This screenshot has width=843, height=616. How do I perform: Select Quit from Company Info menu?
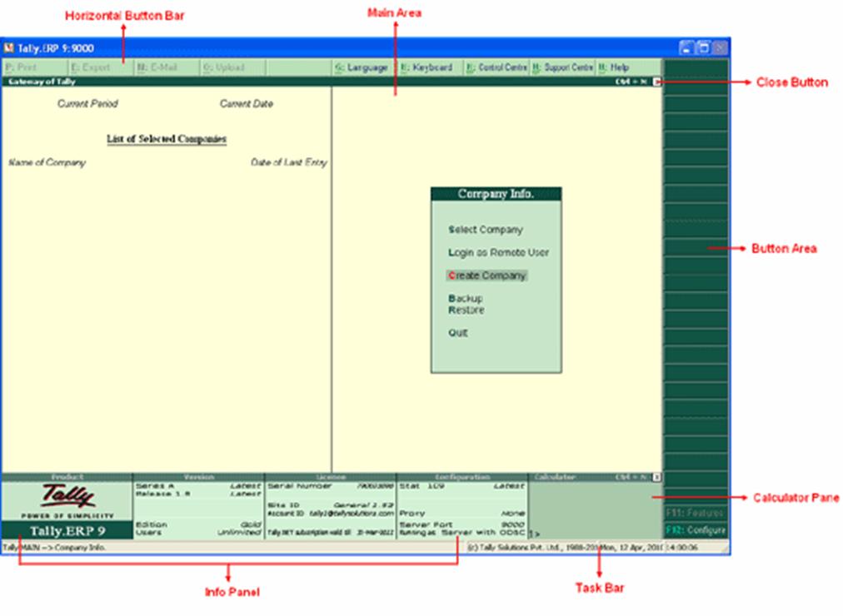(x=458, y=333)
